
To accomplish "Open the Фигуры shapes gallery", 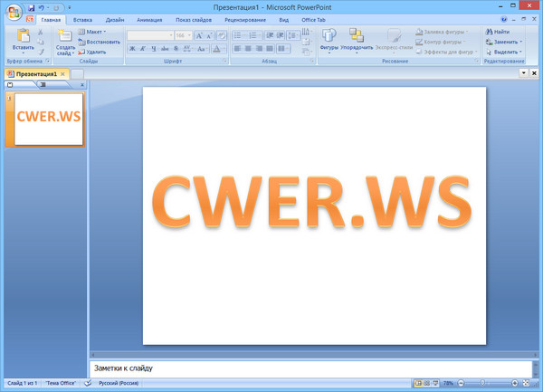I will tap(329, 42).
